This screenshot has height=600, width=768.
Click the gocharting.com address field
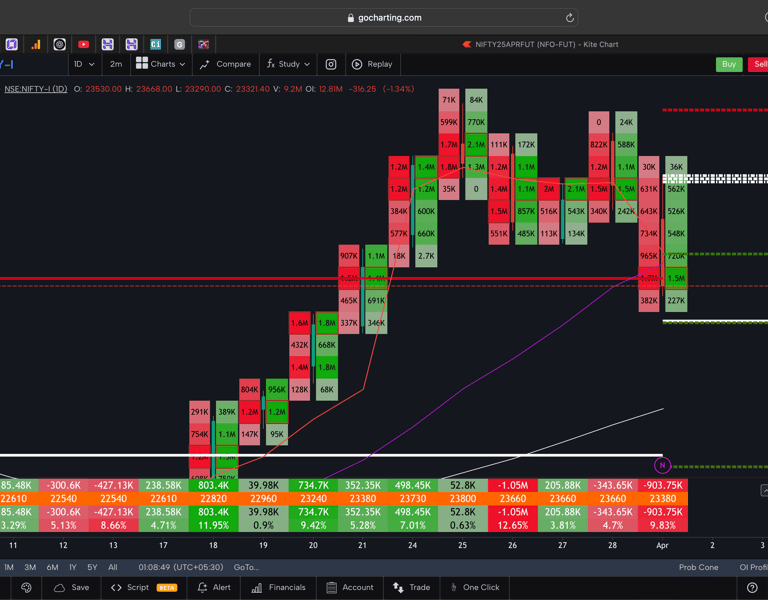384,18
